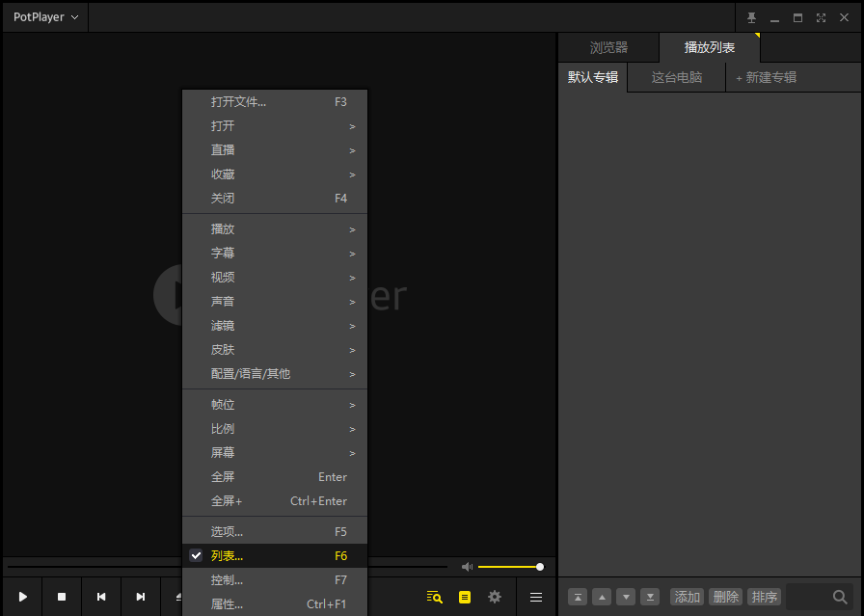Select 属性... menu item
Viewport: 864px width, 616px height.
275,604
